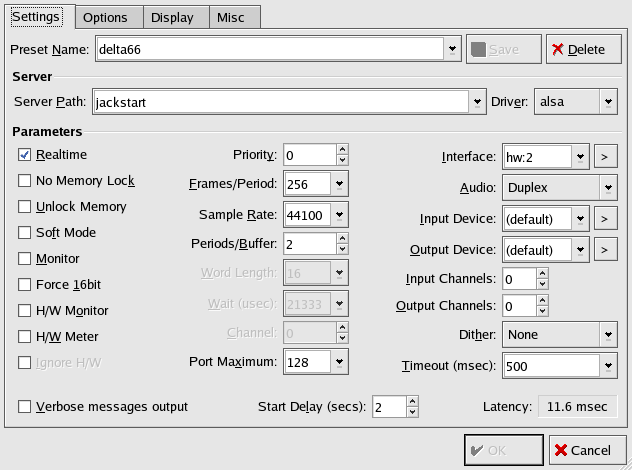The image size is (632, 470).
Task: Enable the Soft Mode checkbox
Action: click(x=25, y=233)
